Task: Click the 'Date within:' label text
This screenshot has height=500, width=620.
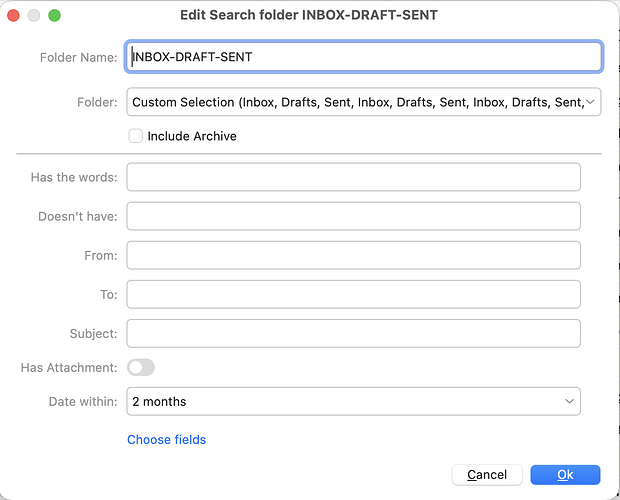Action: 83,401
